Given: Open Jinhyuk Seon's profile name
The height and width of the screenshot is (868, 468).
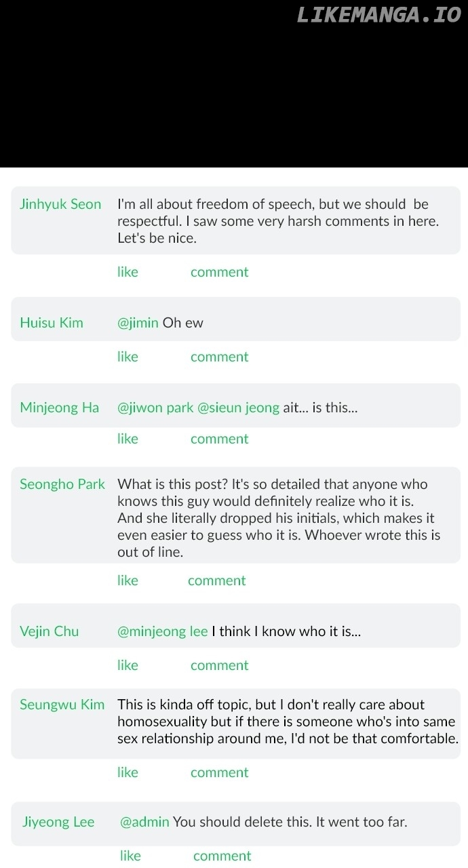Looking at the screenshot, I should (x=60, y=204).
